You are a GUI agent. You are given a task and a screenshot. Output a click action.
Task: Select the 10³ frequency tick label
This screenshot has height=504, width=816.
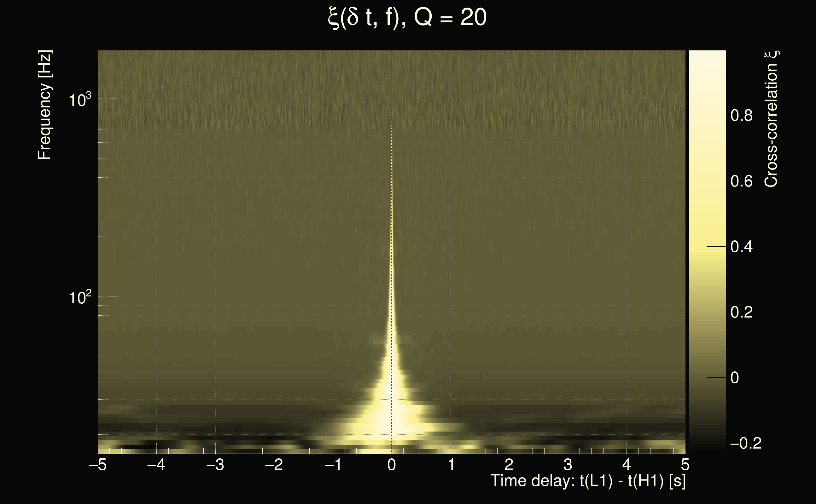80,100
